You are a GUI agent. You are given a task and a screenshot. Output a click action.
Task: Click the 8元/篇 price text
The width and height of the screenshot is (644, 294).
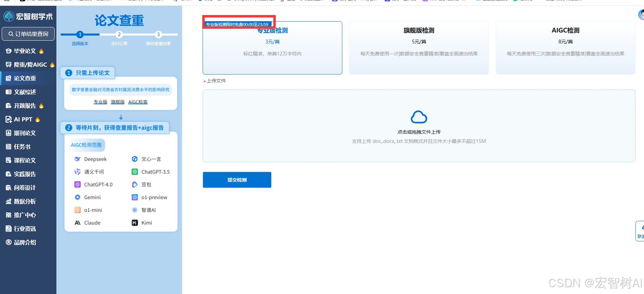pos(565,42)
